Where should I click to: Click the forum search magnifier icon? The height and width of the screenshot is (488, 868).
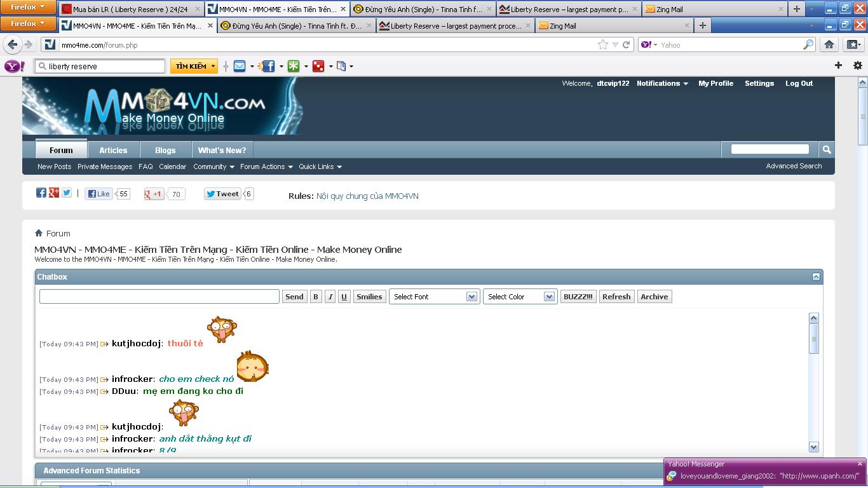[827, 149]
